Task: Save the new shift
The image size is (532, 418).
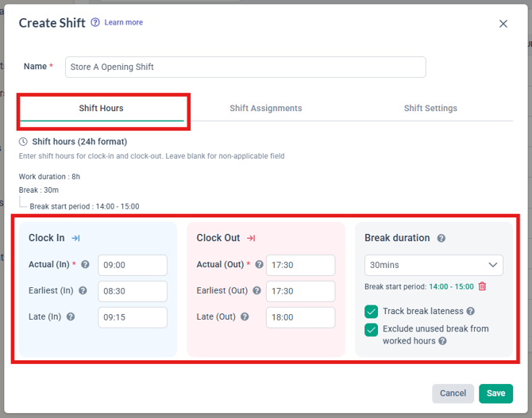Action: point(495,393)
